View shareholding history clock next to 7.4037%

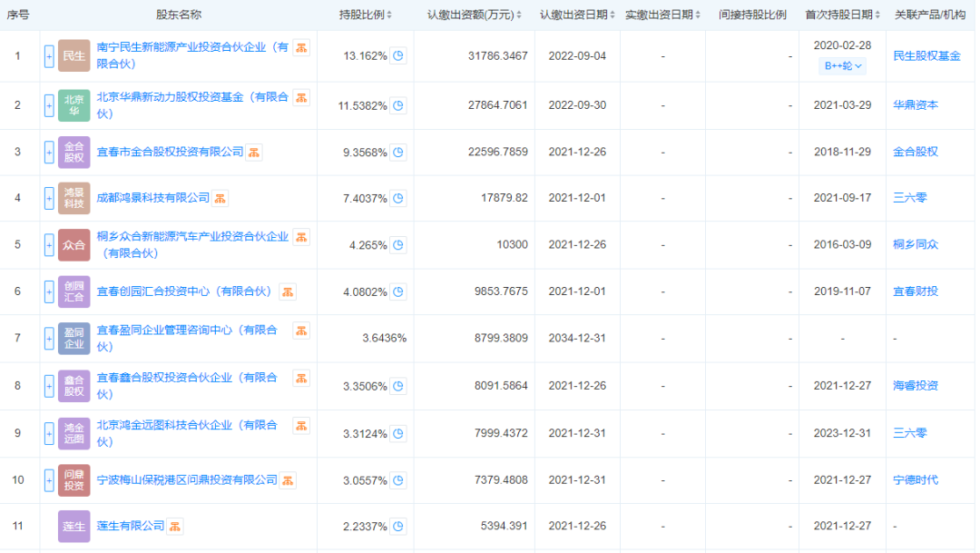pos(398,198)
